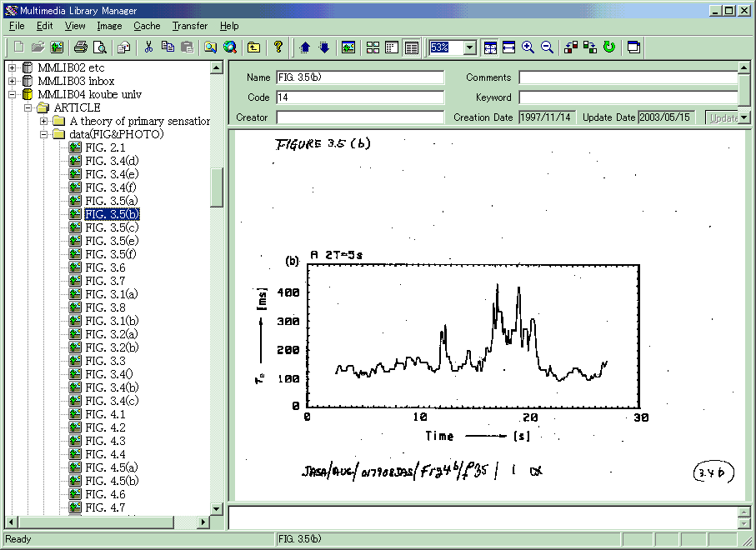Open the 53% zoom dropdown
The width and height of the screenshot is (756, 550).
[470, 47]
